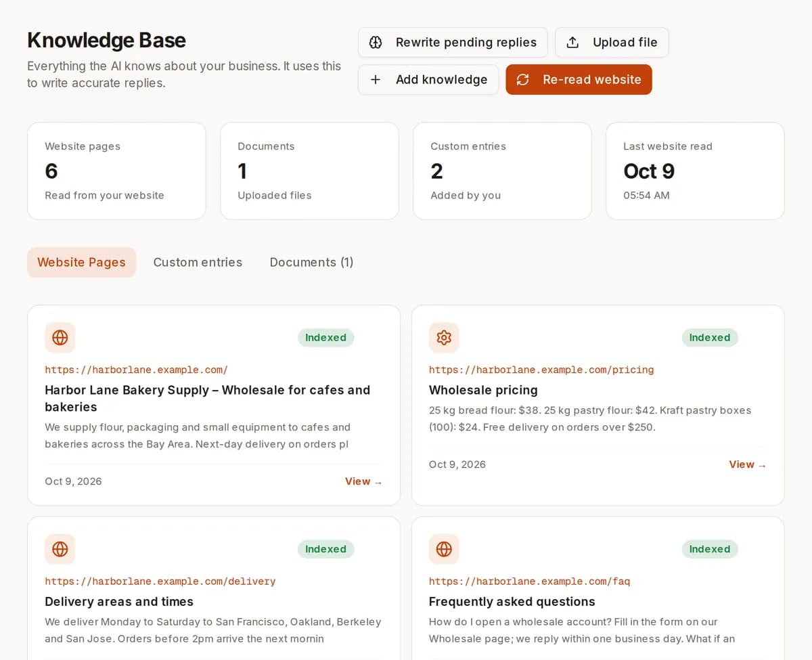
Task: Click the 'Harbor Lane Bakery Supply' card title
Action: 207,398
